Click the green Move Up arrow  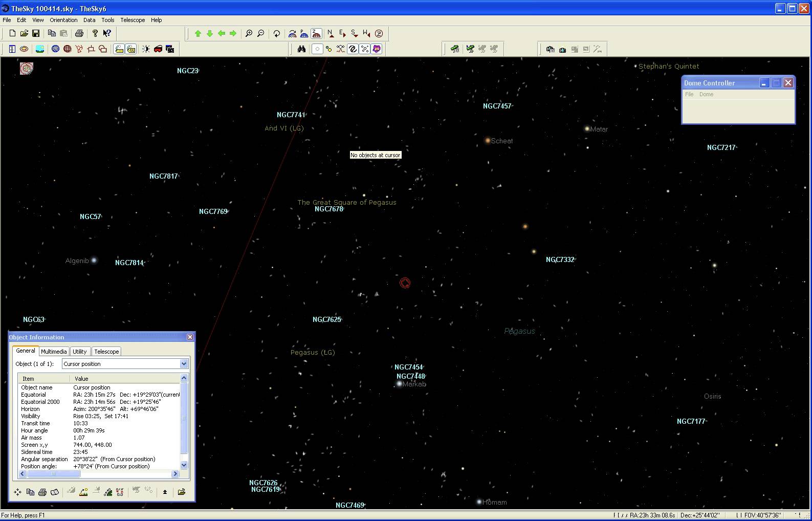coord(198,34)
